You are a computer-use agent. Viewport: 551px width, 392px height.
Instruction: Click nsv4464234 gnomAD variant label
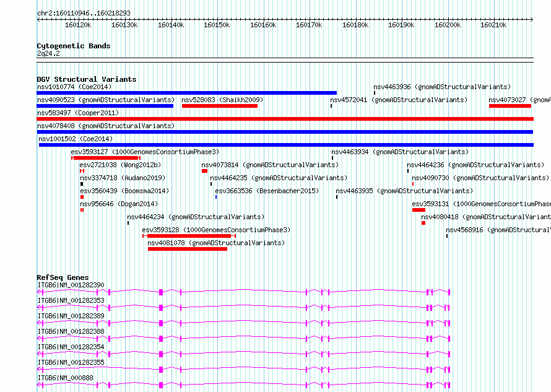[196, 217]
